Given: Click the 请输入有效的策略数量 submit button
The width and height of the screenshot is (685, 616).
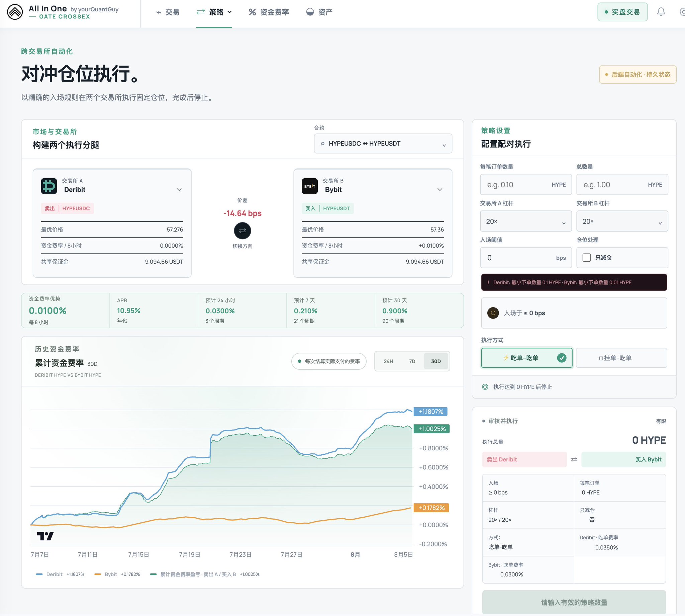Looking at the screenshot, I should (574, 603).
